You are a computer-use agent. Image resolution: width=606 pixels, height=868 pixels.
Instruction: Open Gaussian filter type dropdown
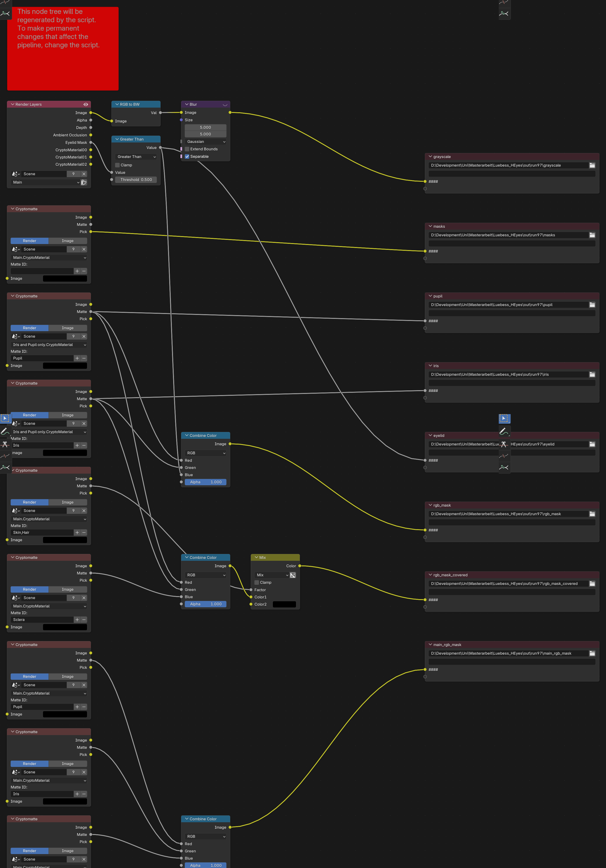point(205,142)
